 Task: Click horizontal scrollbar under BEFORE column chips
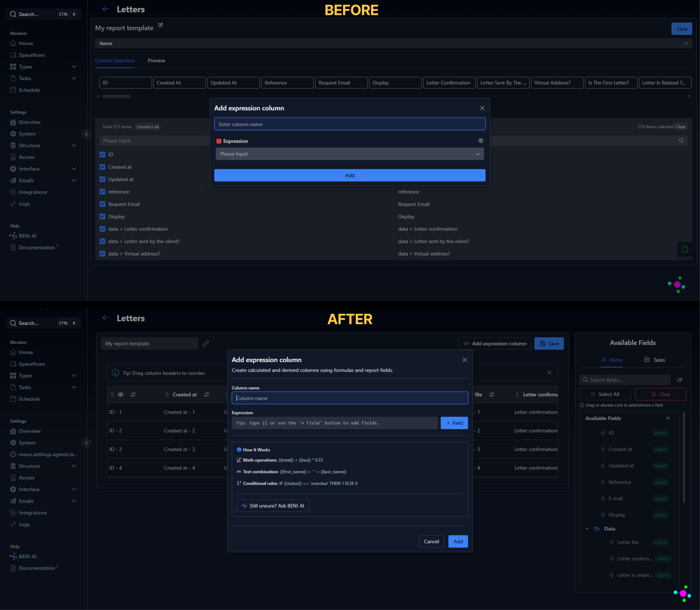pos(116,96)
